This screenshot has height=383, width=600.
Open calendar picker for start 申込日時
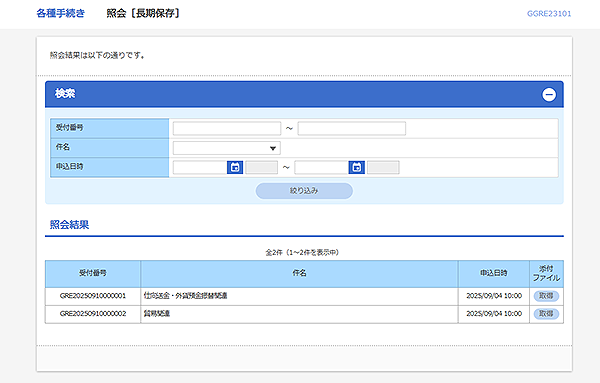coord(235,167)
